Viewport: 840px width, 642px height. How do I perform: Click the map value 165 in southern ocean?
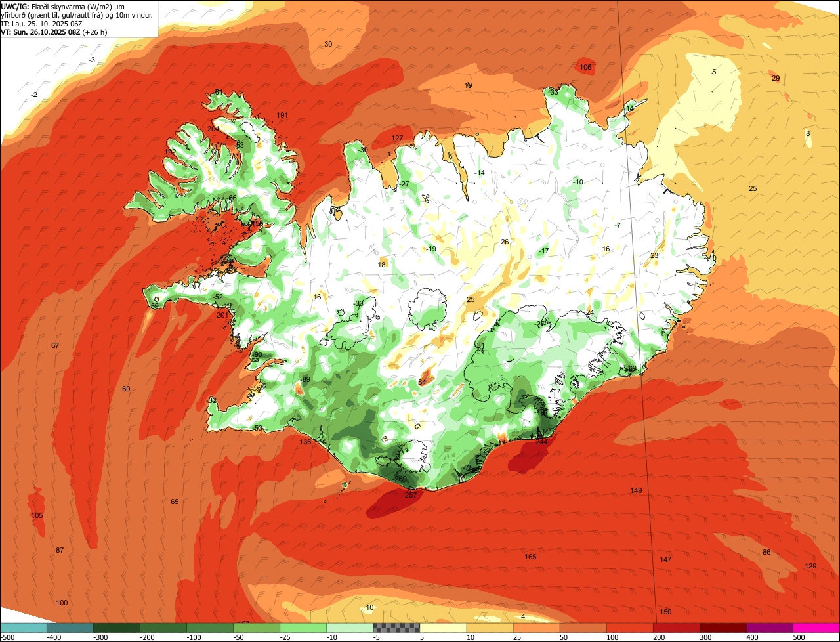point(530,557)
